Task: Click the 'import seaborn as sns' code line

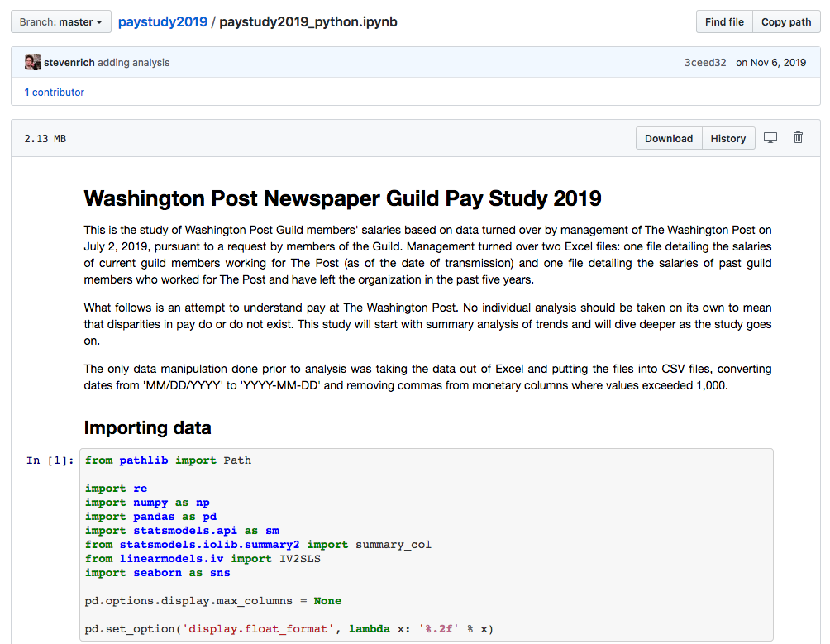Action: pos(157,573)
